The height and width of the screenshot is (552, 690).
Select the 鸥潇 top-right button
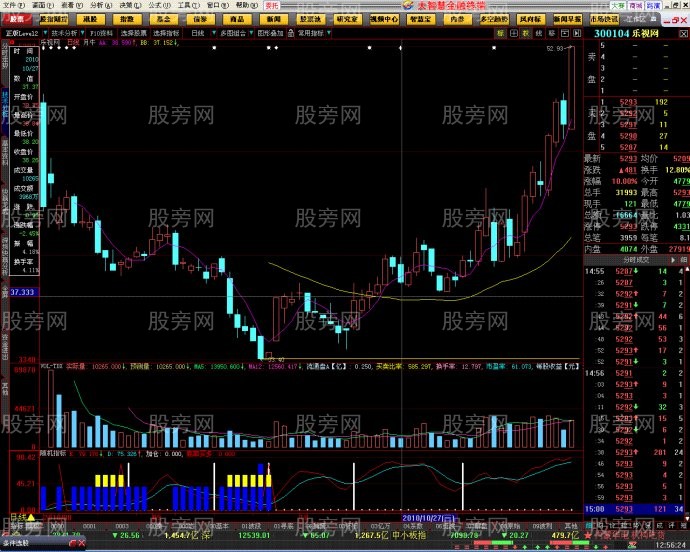(653, 5)
